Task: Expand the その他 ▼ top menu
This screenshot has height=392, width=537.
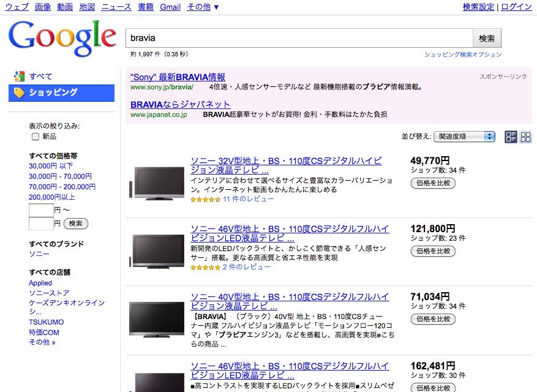Action: pyautogui.click(x=203, y=7)
